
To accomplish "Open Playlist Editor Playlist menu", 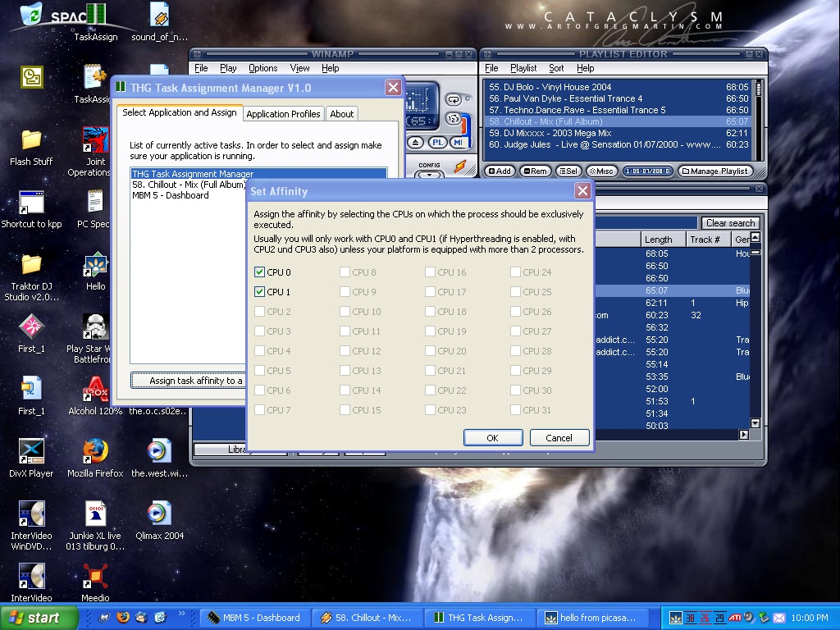I will click(523, 68).
